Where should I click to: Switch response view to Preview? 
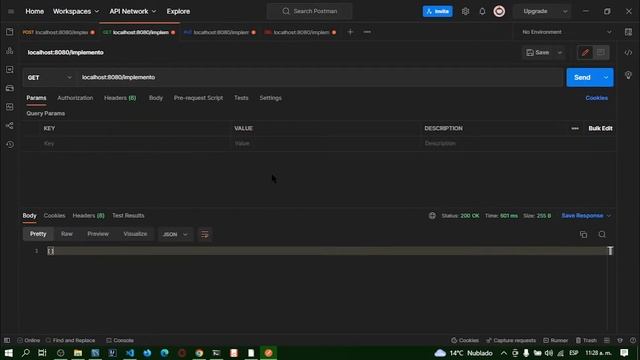98,234
